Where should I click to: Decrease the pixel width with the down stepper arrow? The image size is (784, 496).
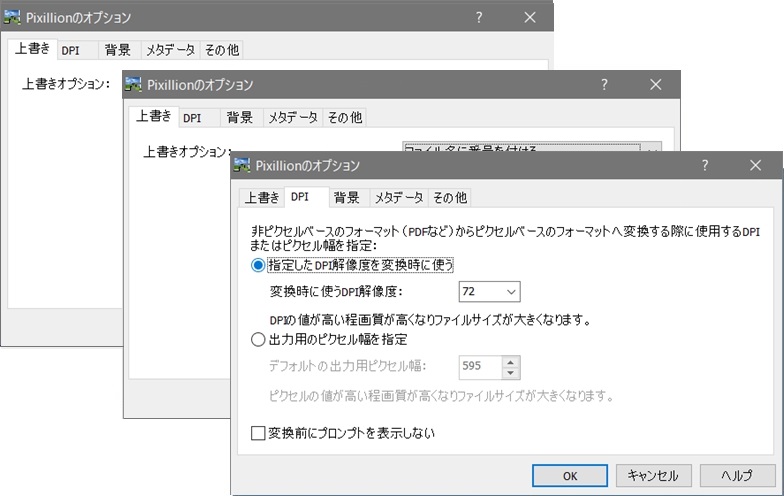(510, 373)
